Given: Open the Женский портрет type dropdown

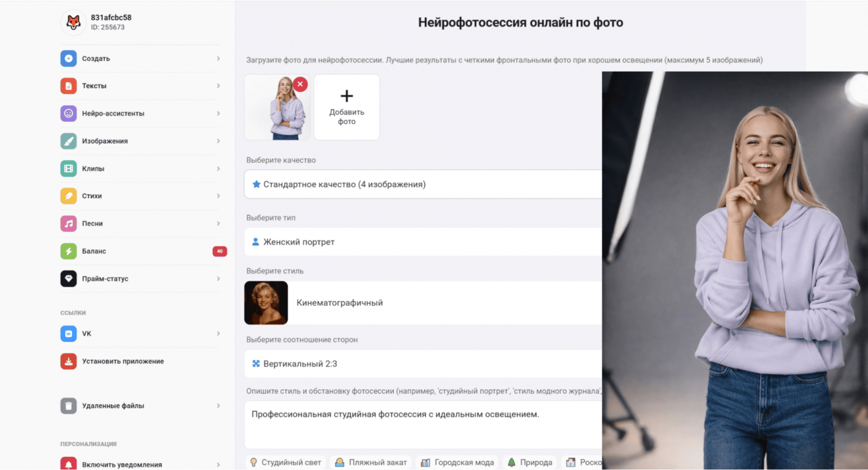Looking at the screenshot, I should click(423, 242).
